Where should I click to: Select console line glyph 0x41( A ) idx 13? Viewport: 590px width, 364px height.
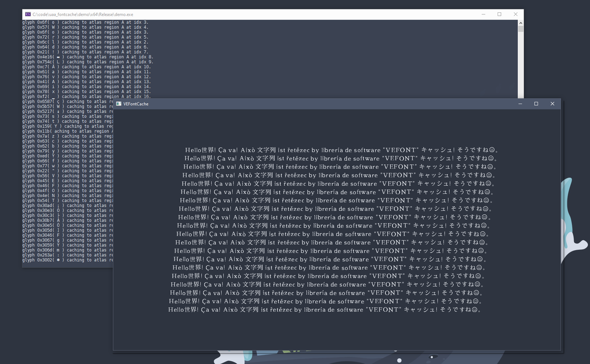pyautogui.click(x=86, y=82)
